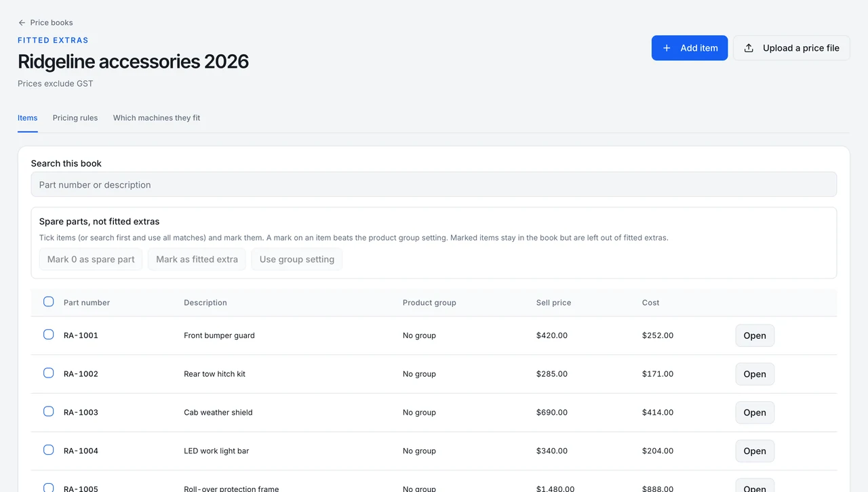
Task: Click the Cost column header
Action: click(651, 303)
